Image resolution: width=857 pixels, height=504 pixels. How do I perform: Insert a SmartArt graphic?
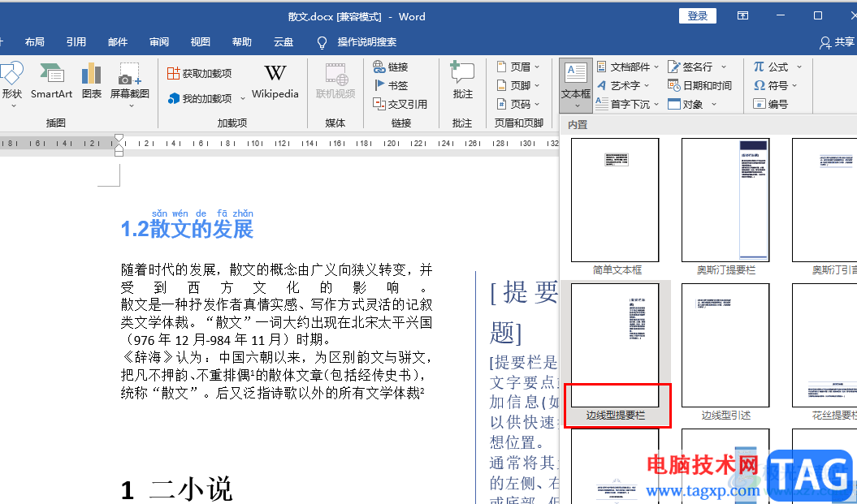(x=51, y=81)
